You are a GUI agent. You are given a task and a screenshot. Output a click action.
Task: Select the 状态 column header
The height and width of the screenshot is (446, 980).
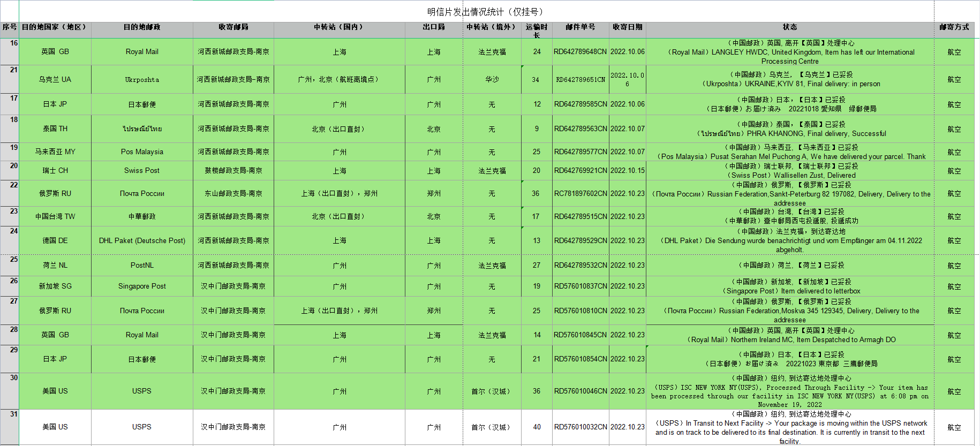point(790,27)
